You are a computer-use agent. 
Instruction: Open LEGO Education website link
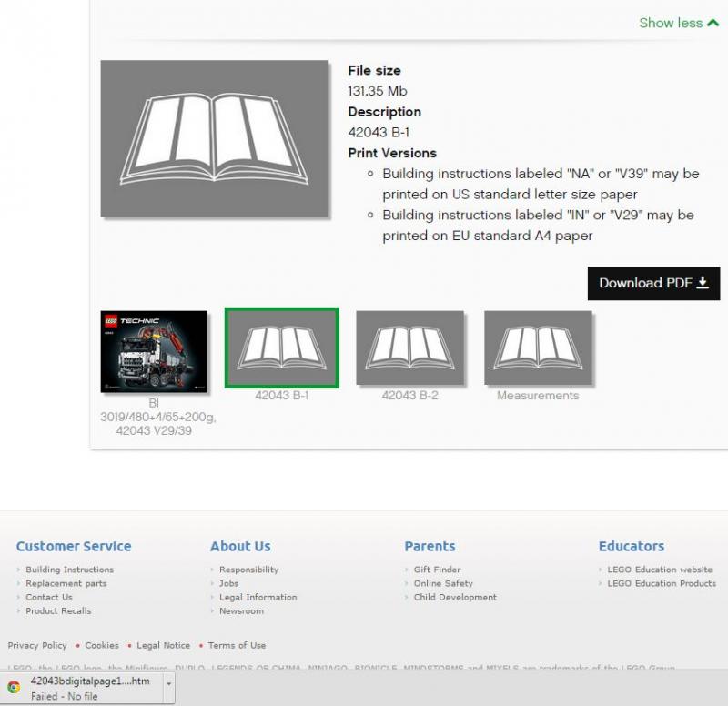660,570
